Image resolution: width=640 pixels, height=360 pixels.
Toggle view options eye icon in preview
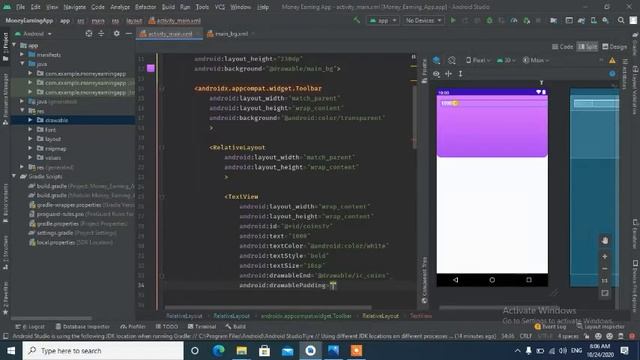click(x=436, y=74)
